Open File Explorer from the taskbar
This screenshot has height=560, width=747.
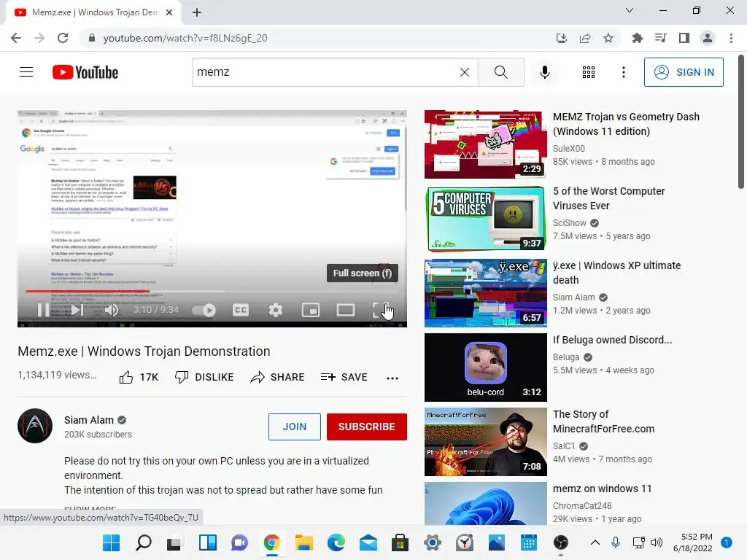point(303,542)
